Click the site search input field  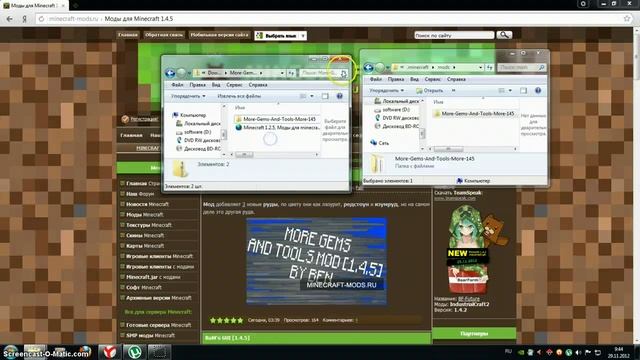[454, 36]
